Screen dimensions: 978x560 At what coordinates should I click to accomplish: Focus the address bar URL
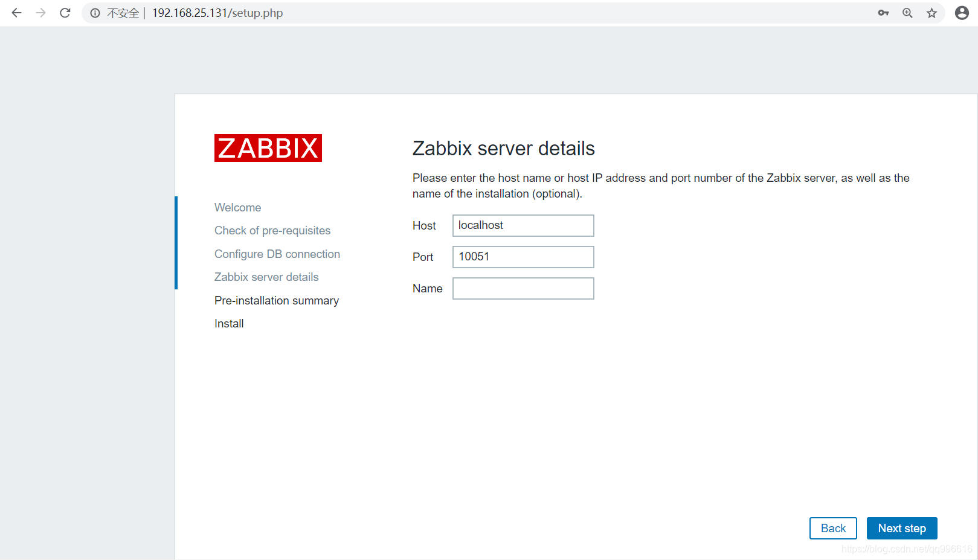217,13
